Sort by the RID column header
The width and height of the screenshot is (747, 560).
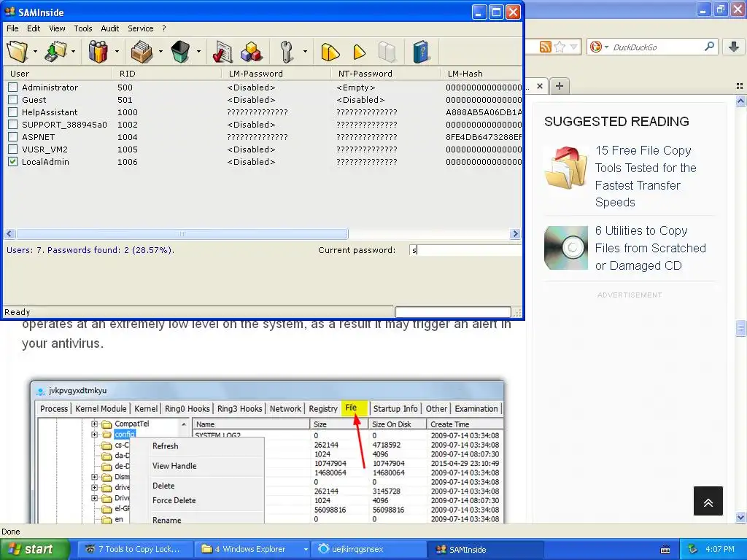(167, 74)
